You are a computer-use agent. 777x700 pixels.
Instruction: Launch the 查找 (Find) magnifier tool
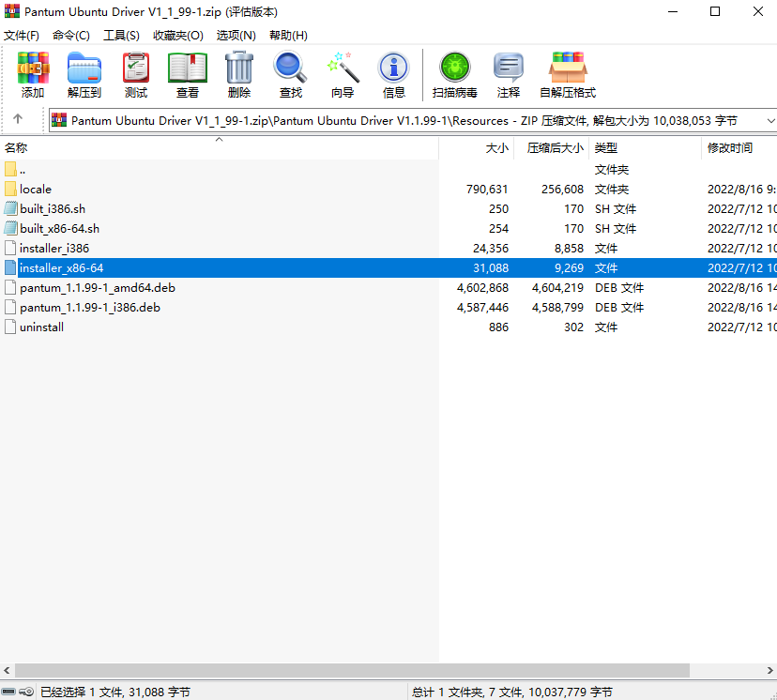pyautogui.click(x=291, y=75)
